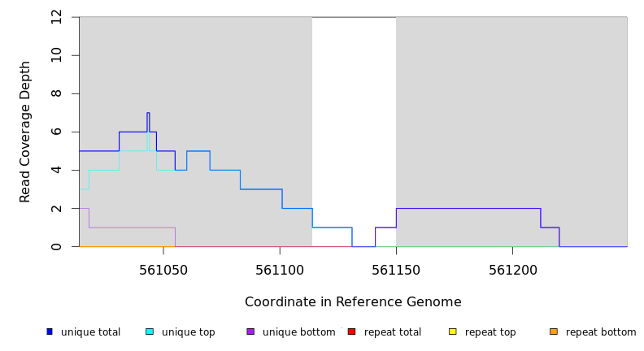Screen dimensions: 644x351
Task: Click the 12 tick label on y-axis
Action: coord(57,17)
